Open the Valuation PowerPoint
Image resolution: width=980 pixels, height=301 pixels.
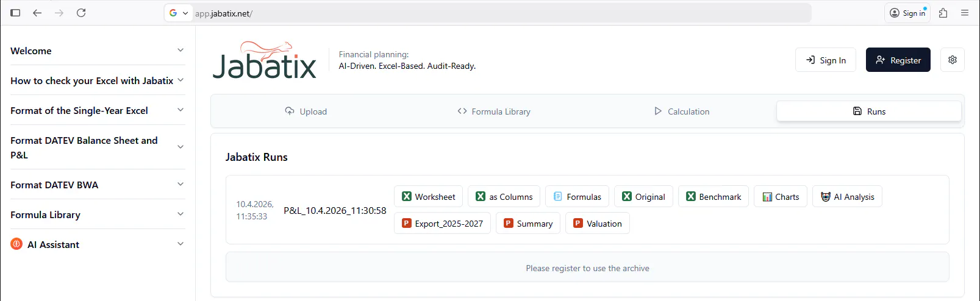tap(598, 223)
